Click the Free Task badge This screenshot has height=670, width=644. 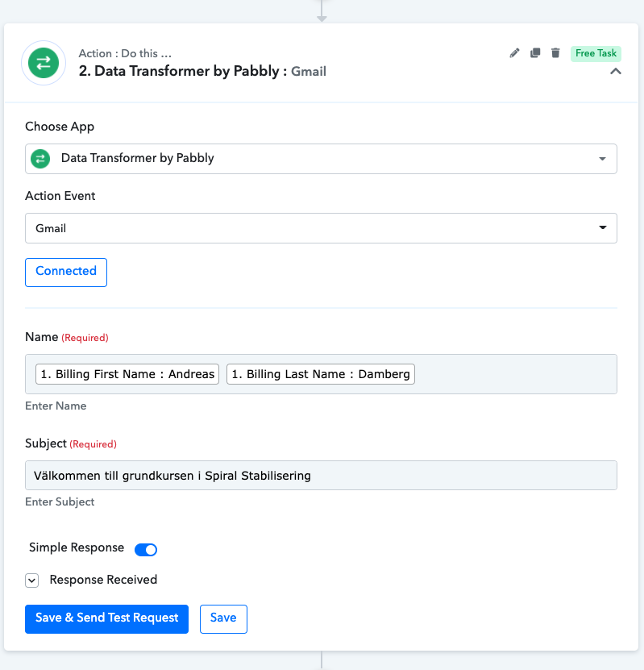[596, 53]
